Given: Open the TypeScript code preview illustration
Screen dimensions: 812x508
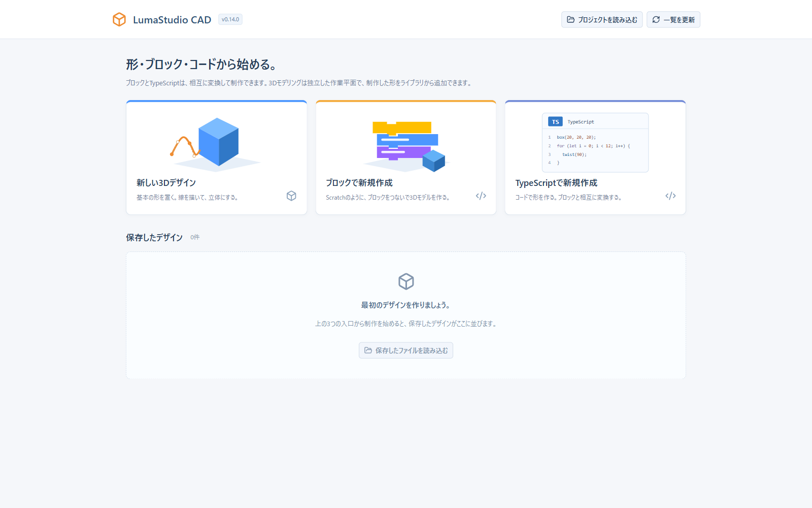Looking at the screenshot, I should point(595,142).
